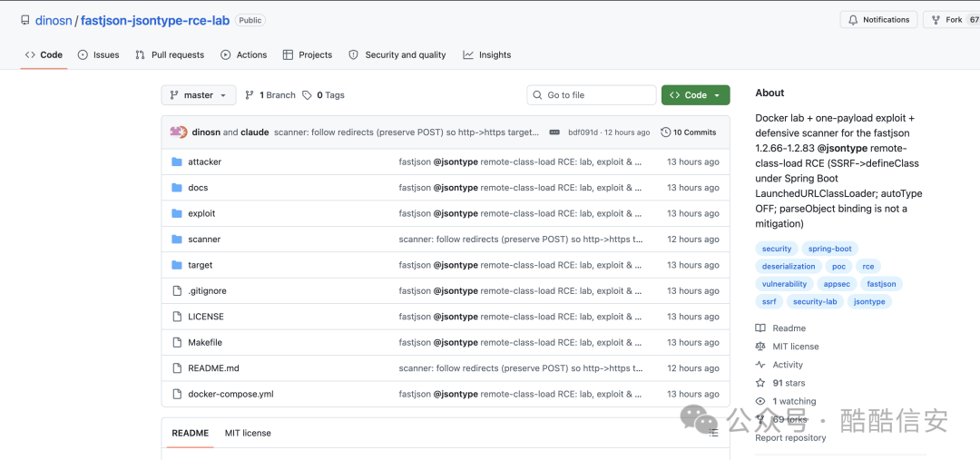Click the folder icon for target
Image resolution: width=980 pixels, height=460 pixels.
point(177,265)
